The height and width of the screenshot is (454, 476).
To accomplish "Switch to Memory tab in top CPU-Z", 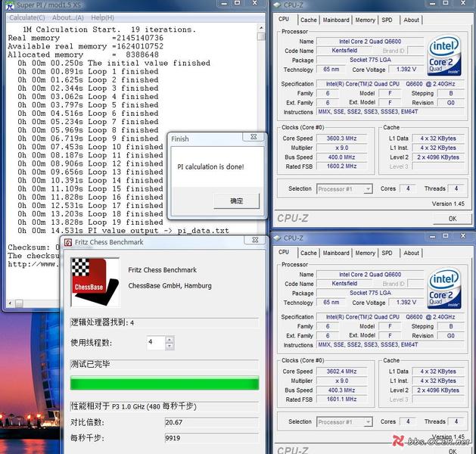I will tap(365, 20).
